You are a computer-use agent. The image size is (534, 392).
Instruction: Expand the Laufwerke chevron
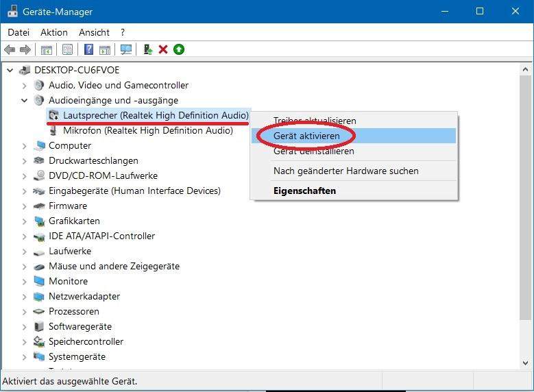click(24, 252)
